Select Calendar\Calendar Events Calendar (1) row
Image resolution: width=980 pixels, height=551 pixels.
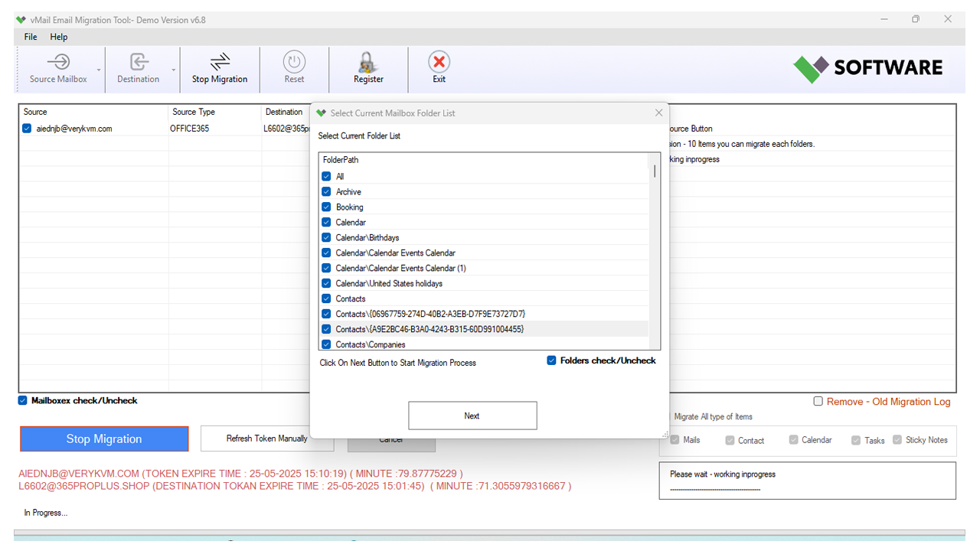click(484, 268)
